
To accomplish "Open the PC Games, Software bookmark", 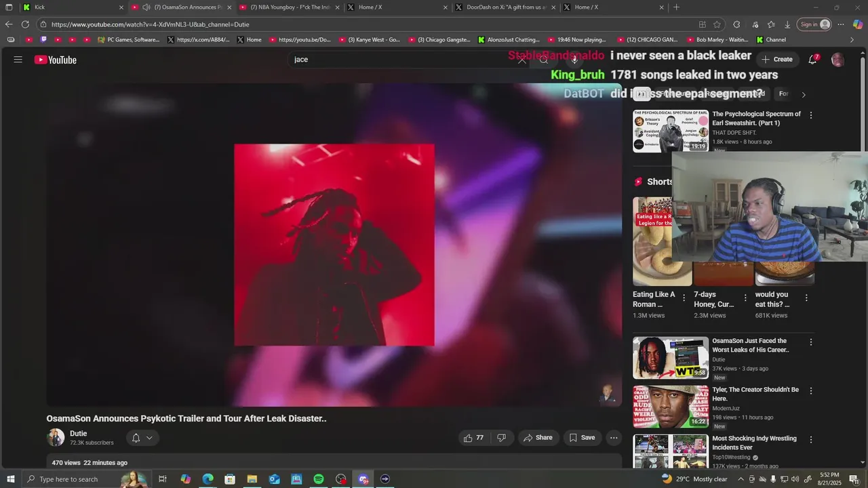I will 129,40.
